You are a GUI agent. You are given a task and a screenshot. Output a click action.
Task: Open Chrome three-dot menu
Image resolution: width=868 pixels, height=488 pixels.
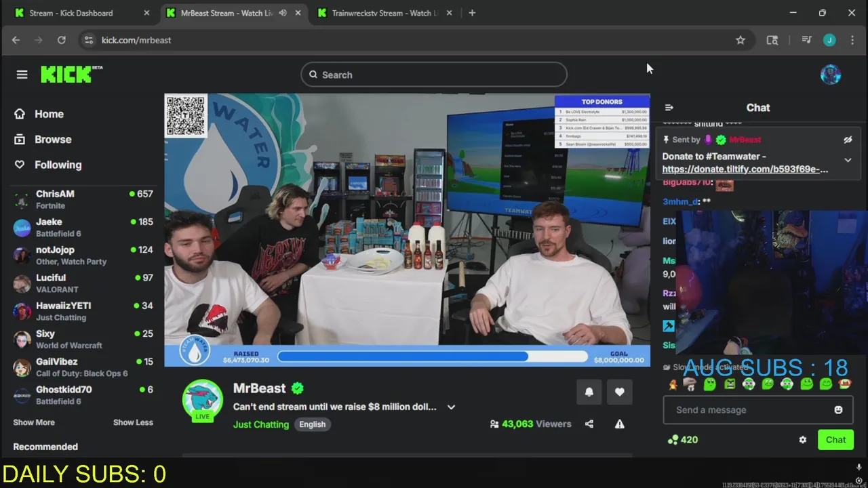(852, 40)
